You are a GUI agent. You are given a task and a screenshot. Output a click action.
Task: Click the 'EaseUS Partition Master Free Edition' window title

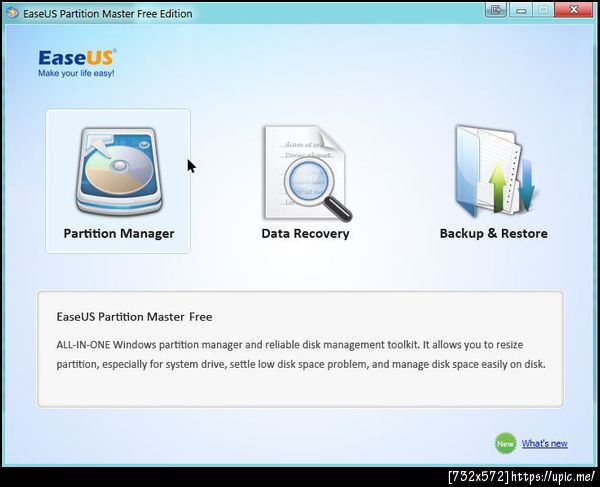click(x=108, y=14)
